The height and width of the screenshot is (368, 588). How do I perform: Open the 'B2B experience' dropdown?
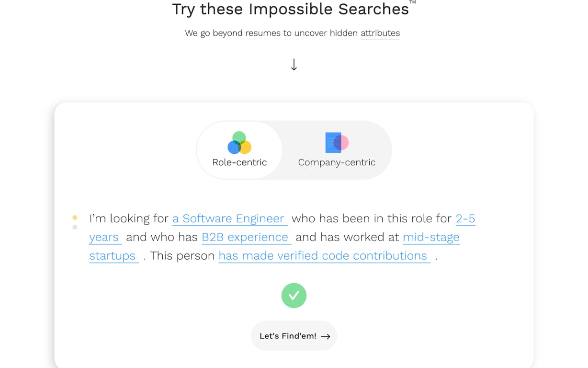245,237
